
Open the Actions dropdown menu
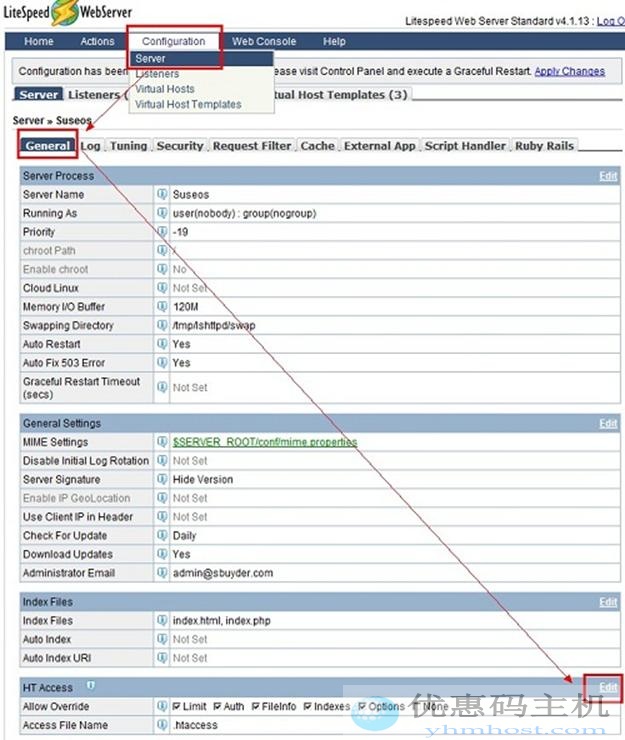coord(97,41)
